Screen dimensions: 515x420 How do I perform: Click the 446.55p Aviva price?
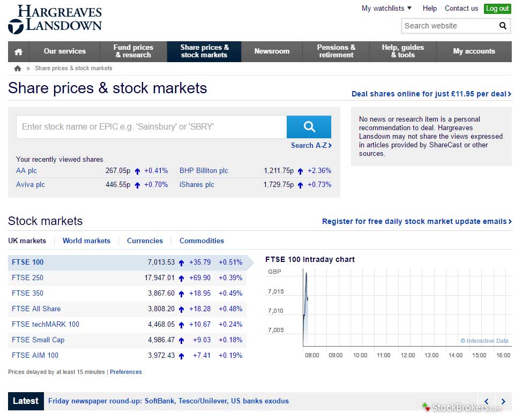pos(118,184)
